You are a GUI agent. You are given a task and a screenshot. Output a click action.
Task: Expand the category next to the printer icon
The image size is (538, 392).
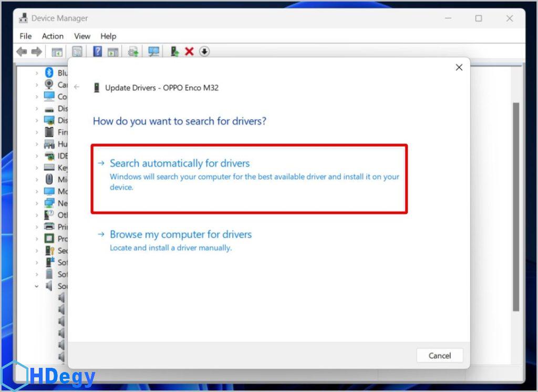pos(37,227)
